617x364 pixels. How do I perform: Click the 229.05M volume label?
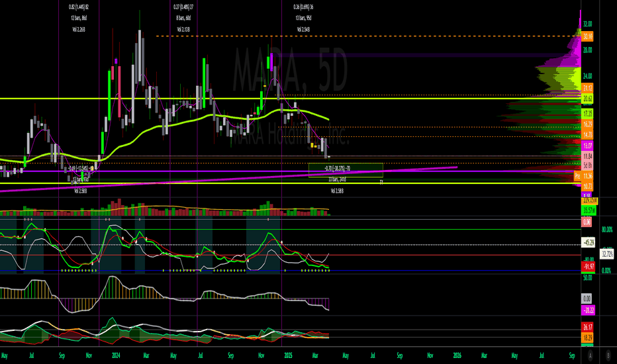tap(590, 201)
